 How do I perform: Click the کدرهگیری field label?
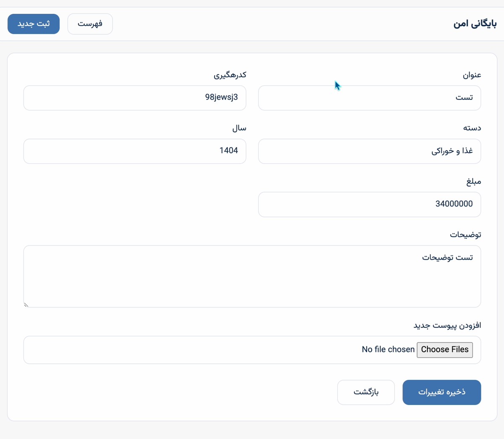pyautogui.click(x=230, y=75)
